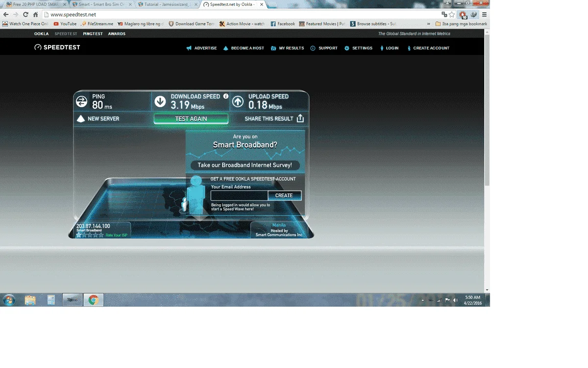This screenshot has width=588, height=368.
Task: Click Take our Broadband Internet Survey button
Action: pos(245,165)
